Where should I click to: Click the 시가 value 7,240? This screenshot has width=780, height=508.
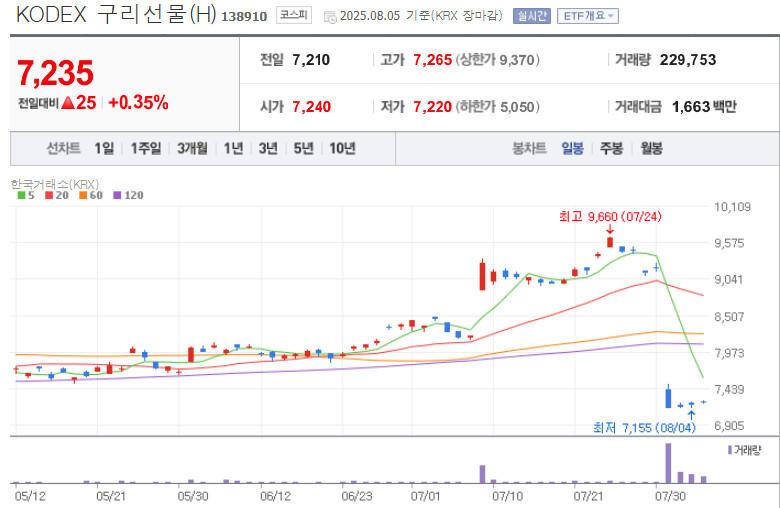(x=311, y=107)
